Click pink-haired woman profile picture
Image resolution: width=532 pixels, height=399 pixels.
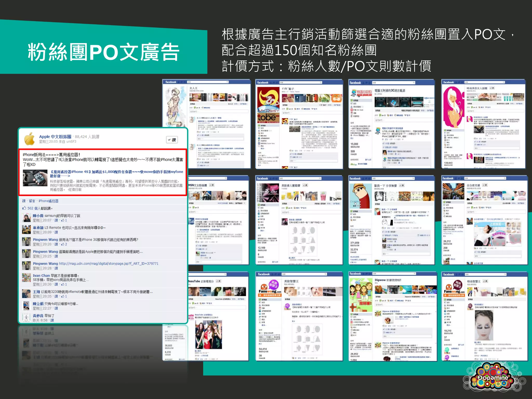tap(454, 107)
